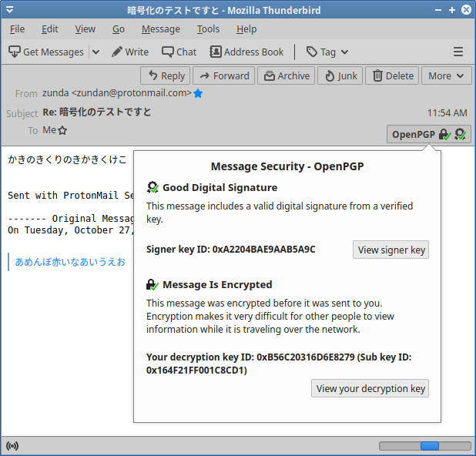The image size is (476, 456).
Task: Archive this message
Action: tap(287, 75)
